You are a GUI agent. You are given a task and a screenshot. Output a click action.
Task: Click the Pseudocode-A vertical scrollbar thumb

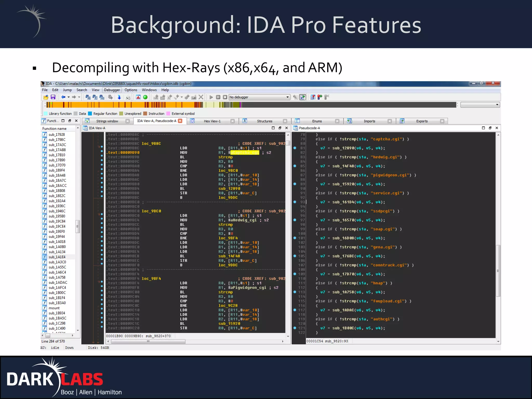click(x=498, y=271)
